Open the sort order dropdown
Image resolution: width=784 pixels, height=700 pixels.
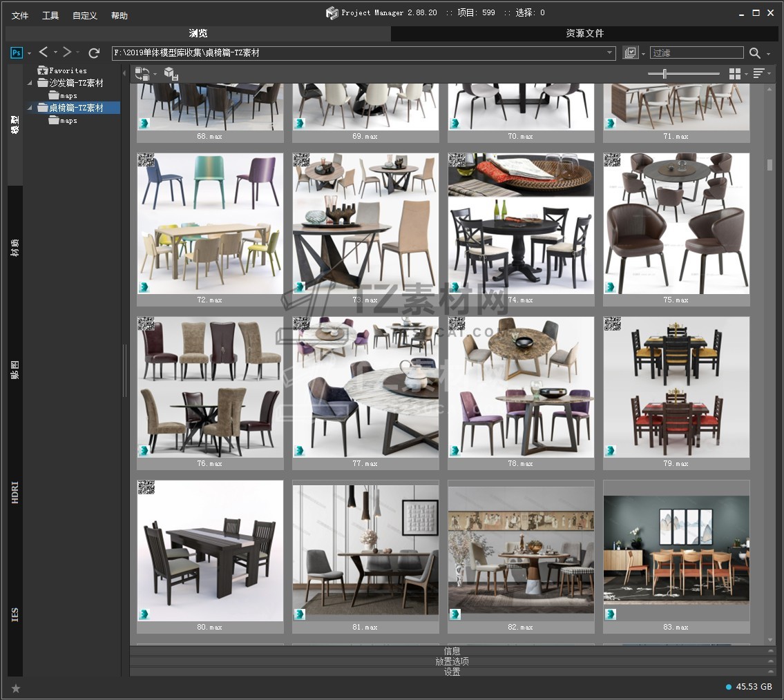[759, 74]
